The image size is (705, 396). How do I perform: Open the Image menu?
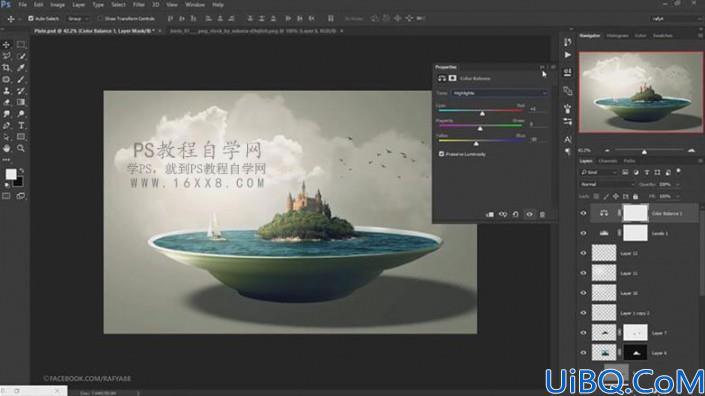(57, 4)
